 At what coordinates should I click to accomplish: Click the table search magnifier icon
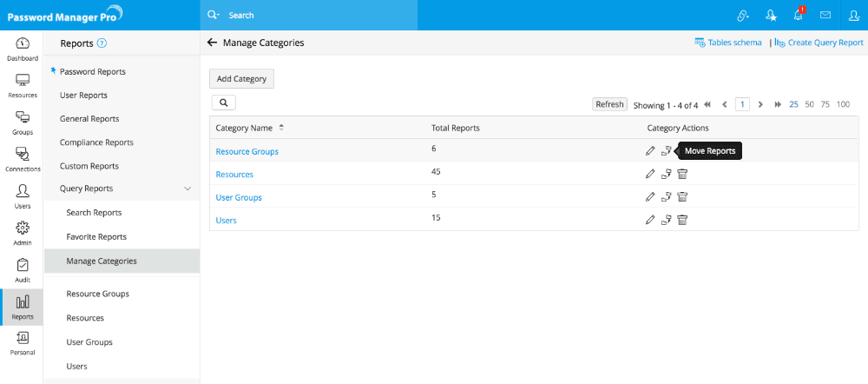(223, 103)
